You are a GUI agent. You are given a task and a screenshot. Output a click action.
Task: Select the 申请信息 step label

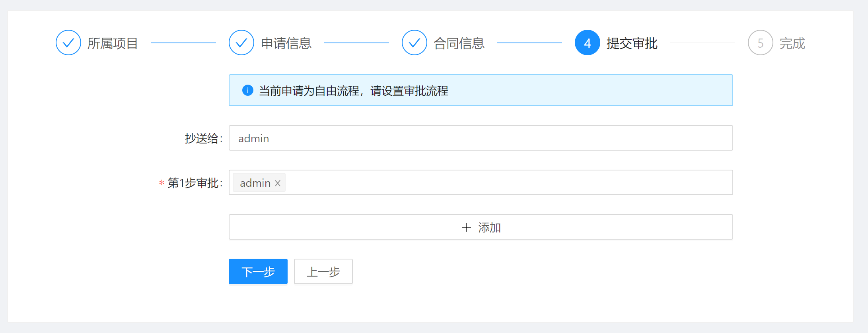(x=286, y=43)
